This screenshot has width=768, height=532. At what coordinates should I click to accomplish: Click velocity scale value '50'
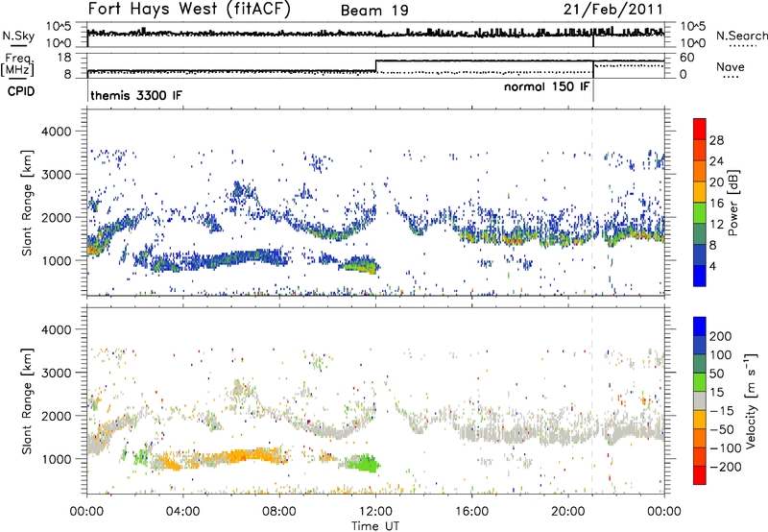point(716,374)
